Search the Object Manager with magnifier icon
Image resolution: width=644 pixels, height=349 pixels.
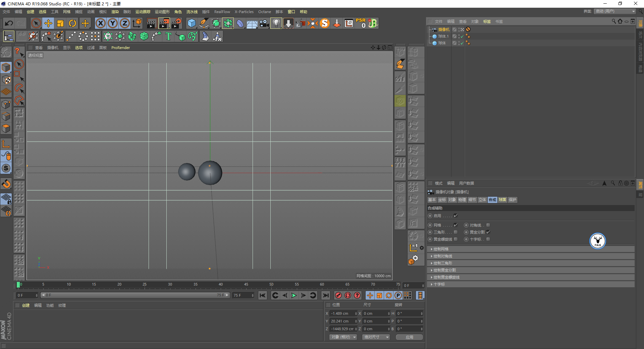[613, 21]
